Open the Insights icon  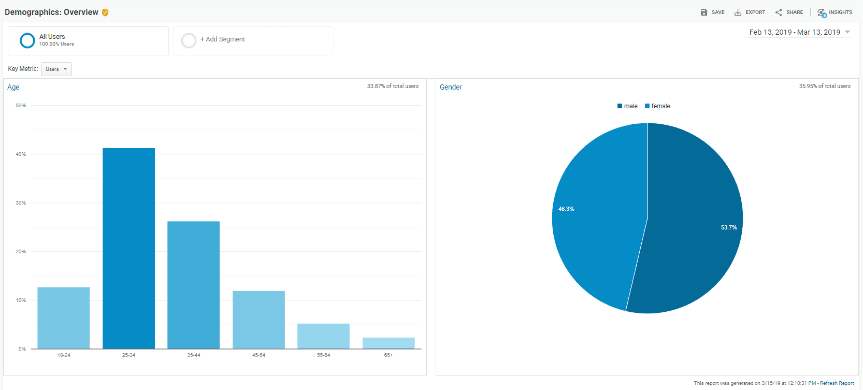(822, 12)
